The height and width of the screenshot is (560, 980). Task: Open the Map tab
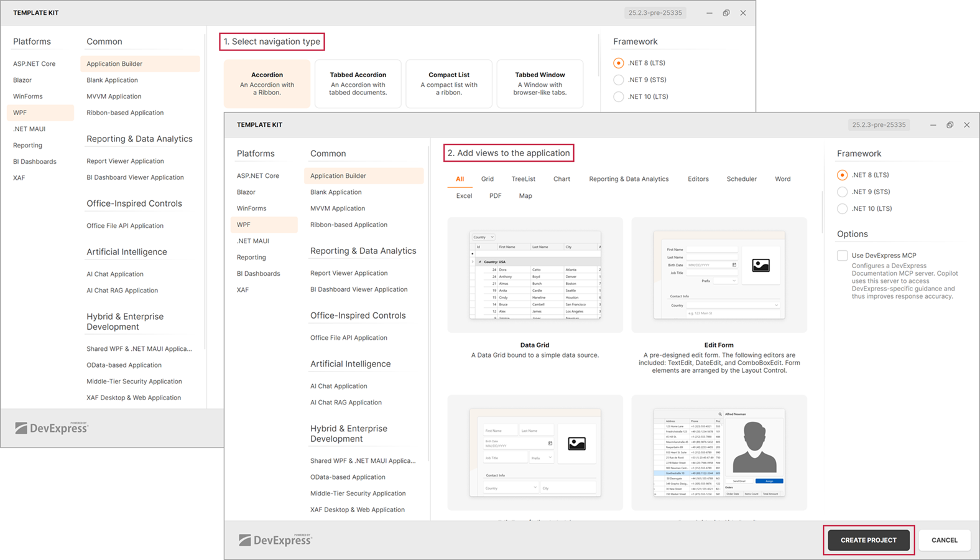click(525, 196)
